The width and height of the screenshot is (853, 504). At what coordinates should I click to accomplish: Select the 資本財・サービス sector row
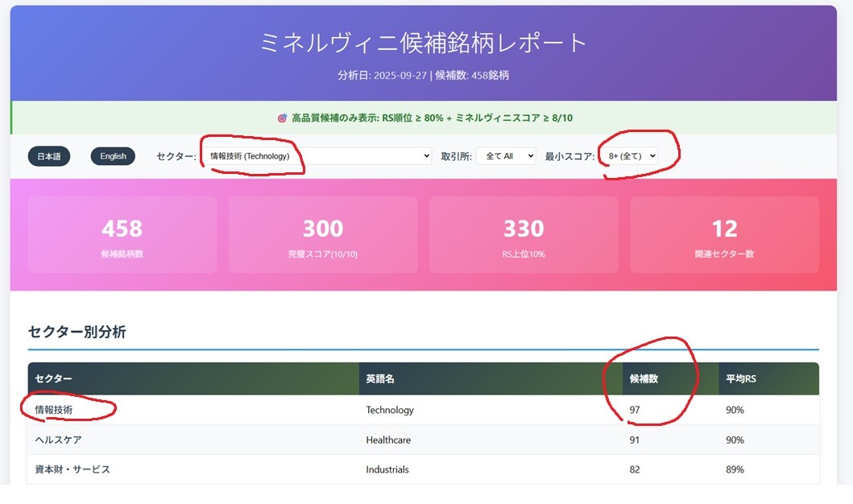[x=72, y=469]
